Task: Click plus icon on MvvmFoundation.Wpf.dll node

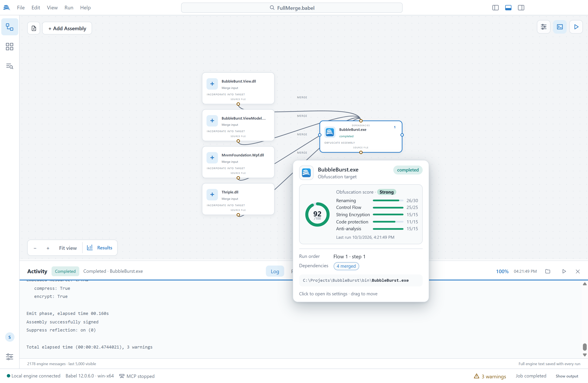Action: click(x=212, y=158)
